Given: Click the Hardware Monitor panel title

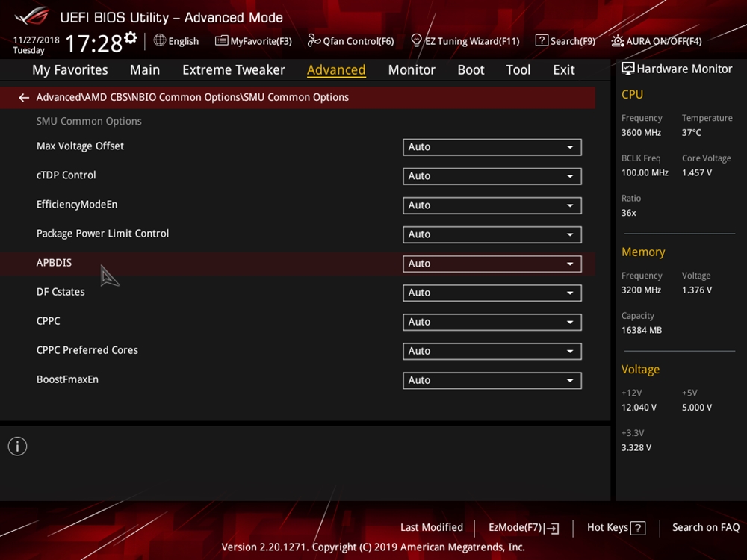Looking at the screenshot, I should click(x=684, y=69).
